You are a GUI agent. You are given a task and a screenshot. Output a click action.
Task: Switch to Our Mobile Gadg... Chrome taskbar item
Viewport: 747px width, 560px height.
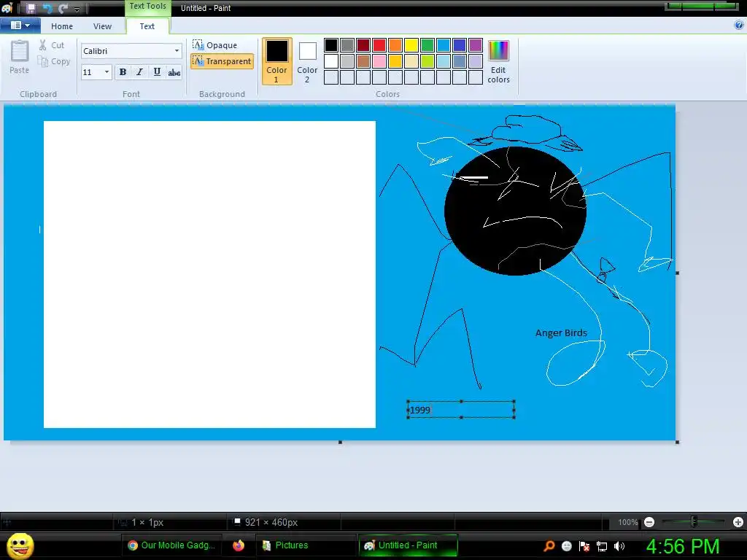coord(171,545)
